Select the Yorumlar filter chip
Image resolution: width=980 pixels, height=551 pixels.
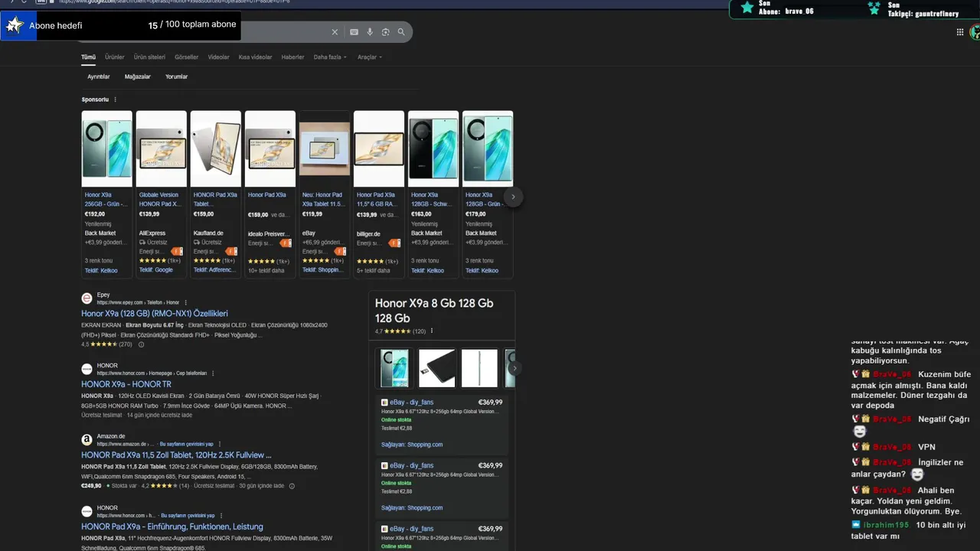click(x=177, y=77)
